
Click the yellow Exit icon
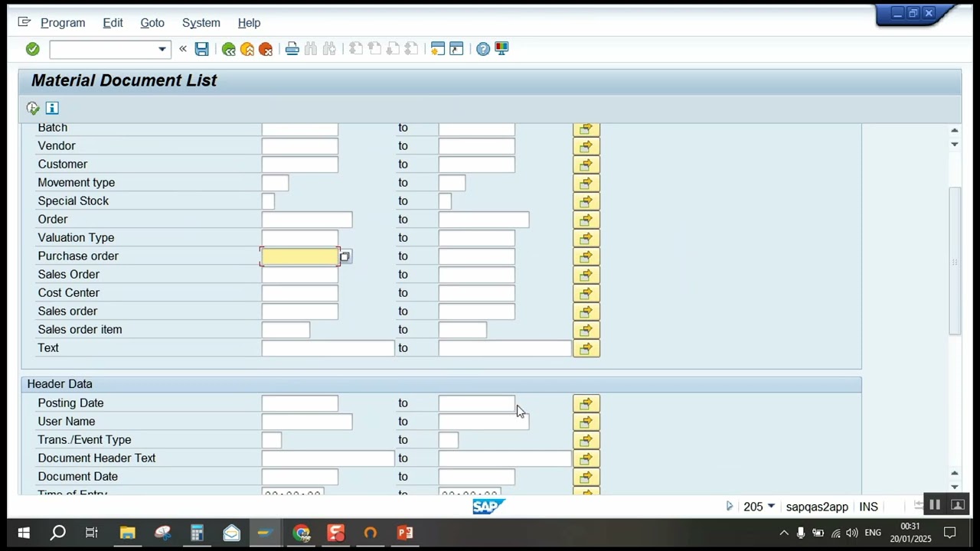coord(247,49)
